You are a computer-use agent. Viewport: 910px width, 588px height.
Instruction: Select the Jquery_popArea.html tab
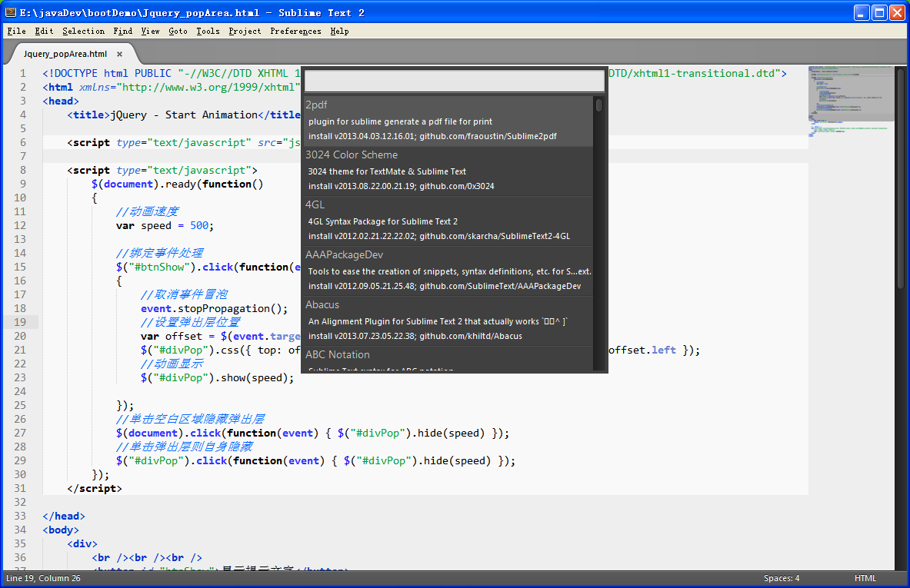point(65,54)
